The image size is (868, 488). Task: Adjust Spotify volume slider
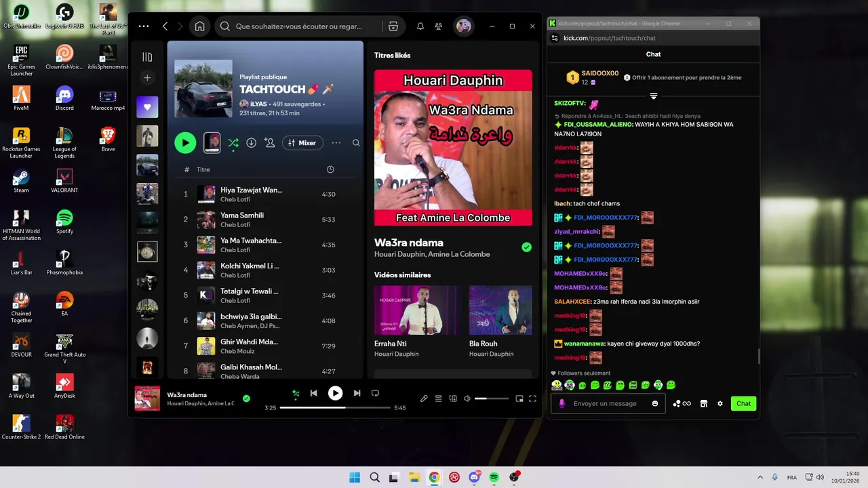coord(492,399)
